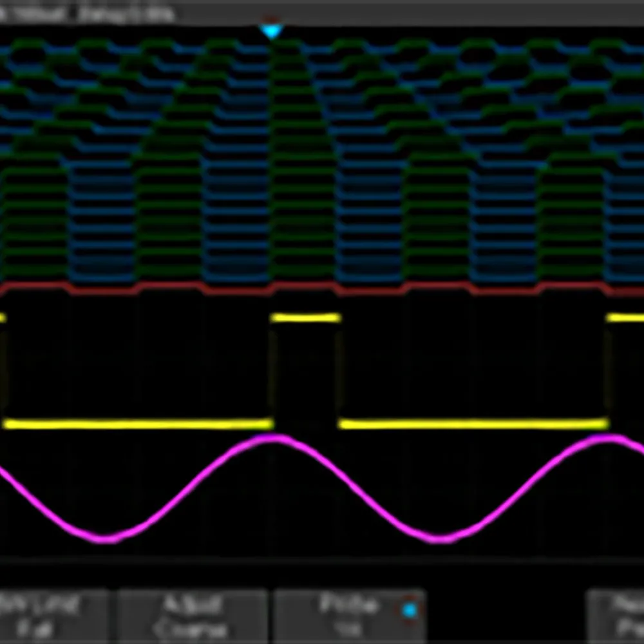
Task: Click the yellow low segment right of center pulse
Action: 473,424
